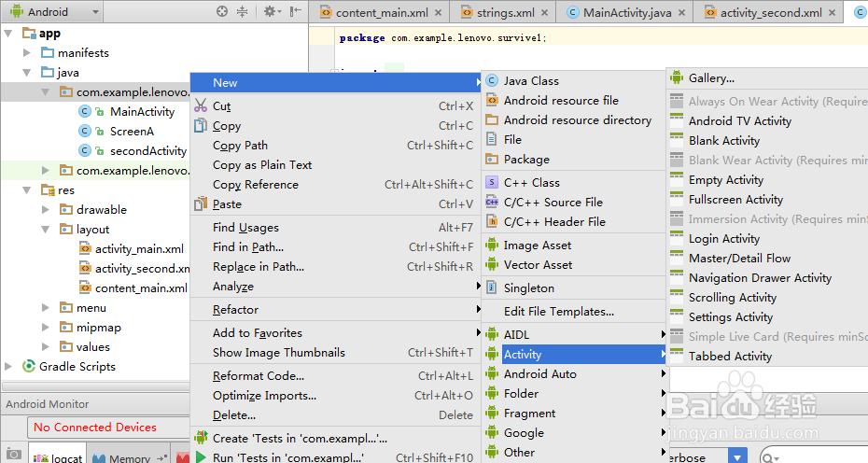
Task: Click the scroll-from-source target icon
Action: click(222, 11)
